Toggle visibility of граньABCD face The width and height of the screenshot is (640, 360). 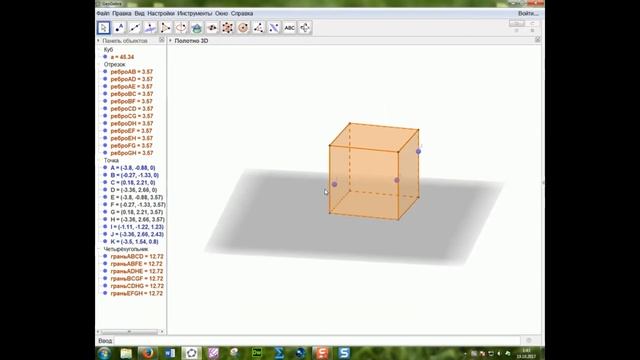tap(105, 256)
